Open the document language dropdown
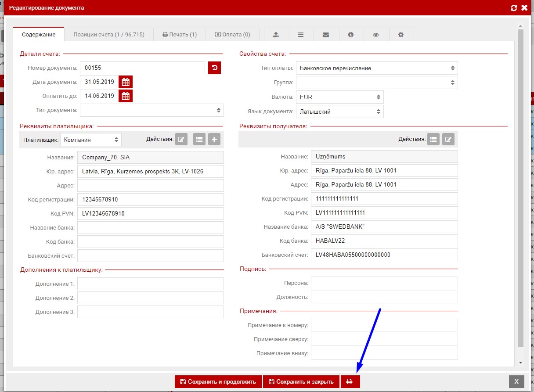The image size is (534, 392). [339, 111]
